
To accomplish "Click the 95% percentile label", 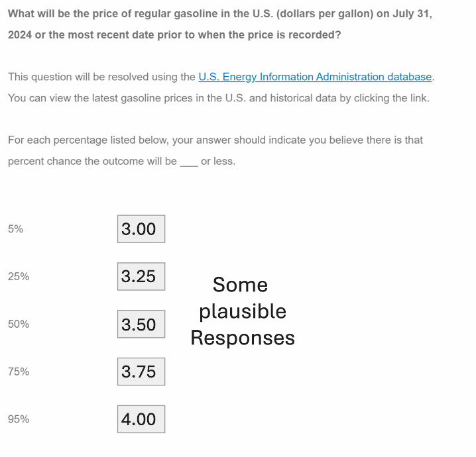I will (19, 419).
